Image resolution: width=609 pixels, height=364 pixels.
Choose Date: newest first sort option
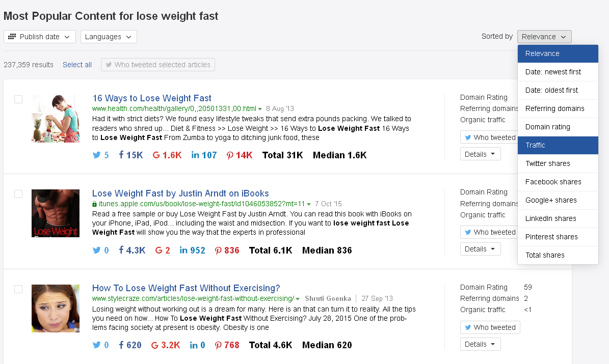point(553,72)
